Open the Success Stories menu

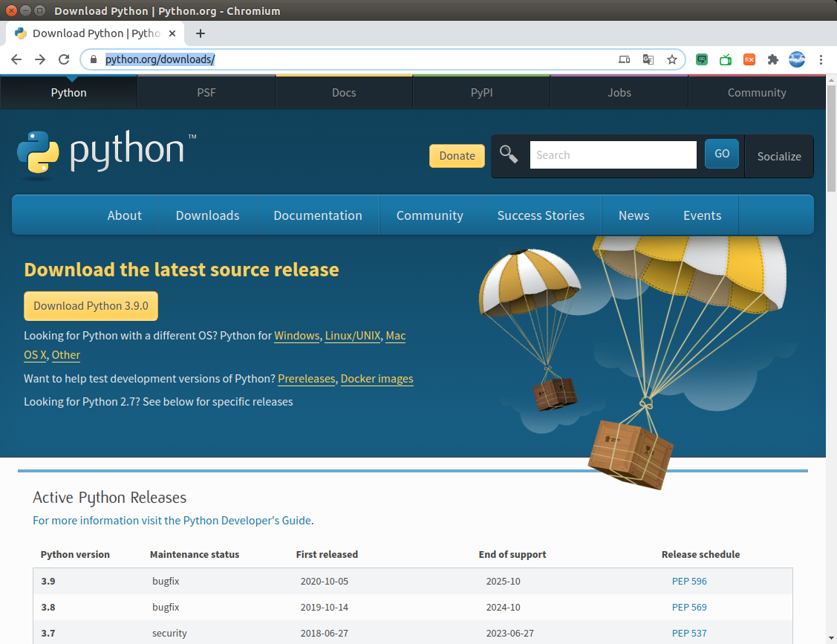[541, 215]
